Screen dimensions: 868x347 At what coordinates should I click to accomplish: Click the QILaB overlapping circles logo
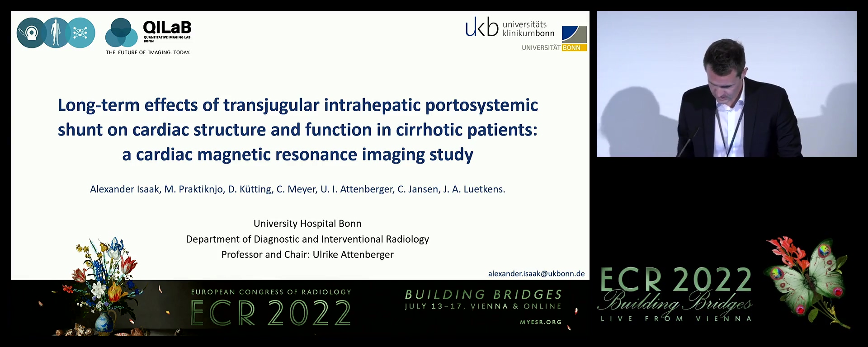tap(121, 33)
